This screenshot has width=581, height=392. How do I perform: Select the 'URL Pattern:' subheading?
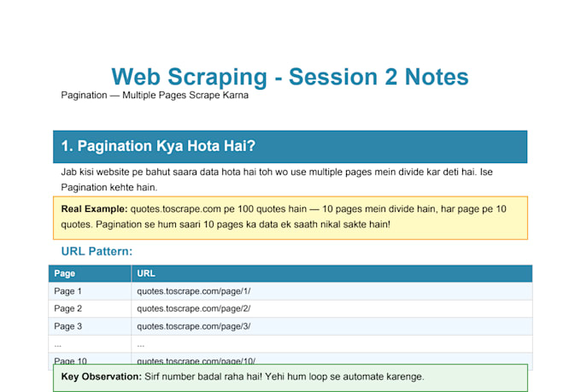click(97, 251)
